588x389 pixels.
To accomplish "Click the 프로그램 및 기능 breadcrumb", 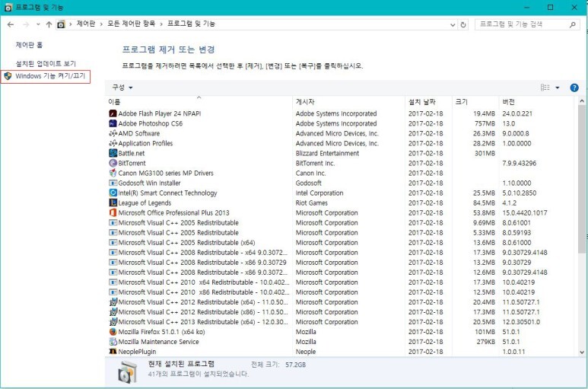I will 191,24.
